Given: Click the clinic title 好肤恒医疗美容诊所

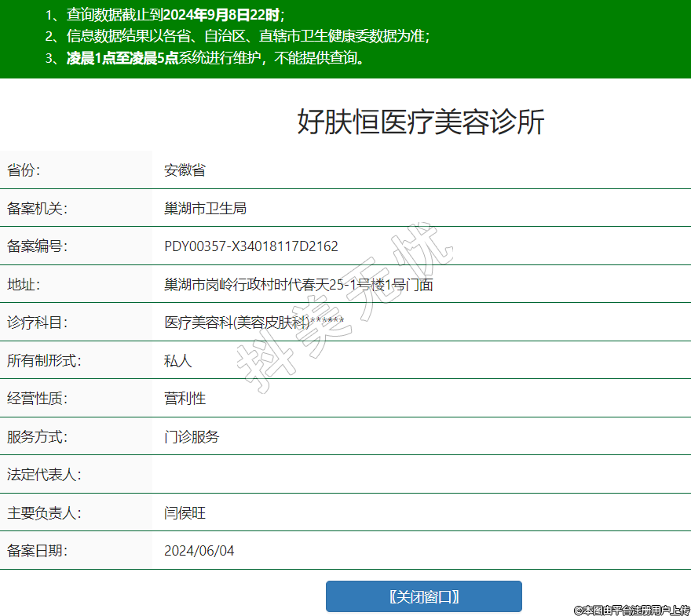Looking at the screenshot, I should [x=420, y=122].
